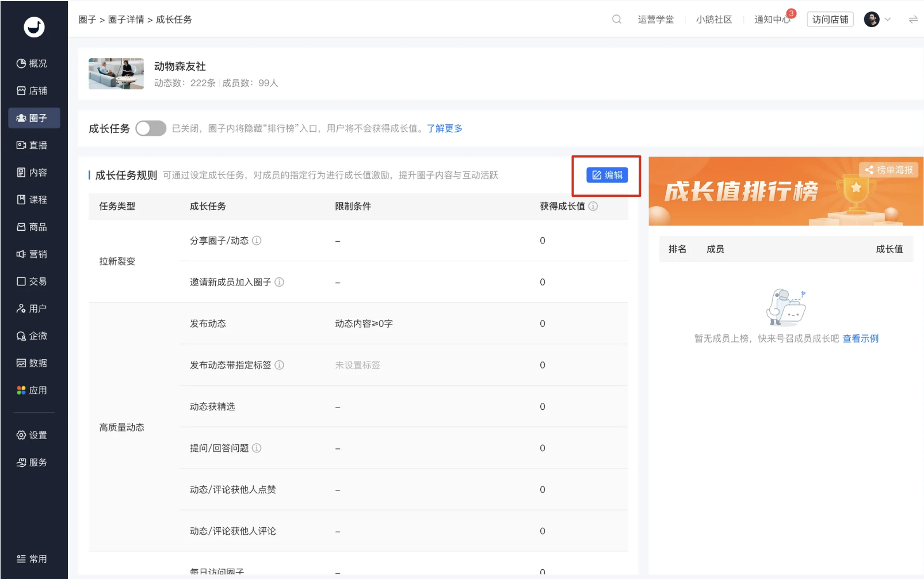Click the 成长值排行榜 banner

pos(786,191)
